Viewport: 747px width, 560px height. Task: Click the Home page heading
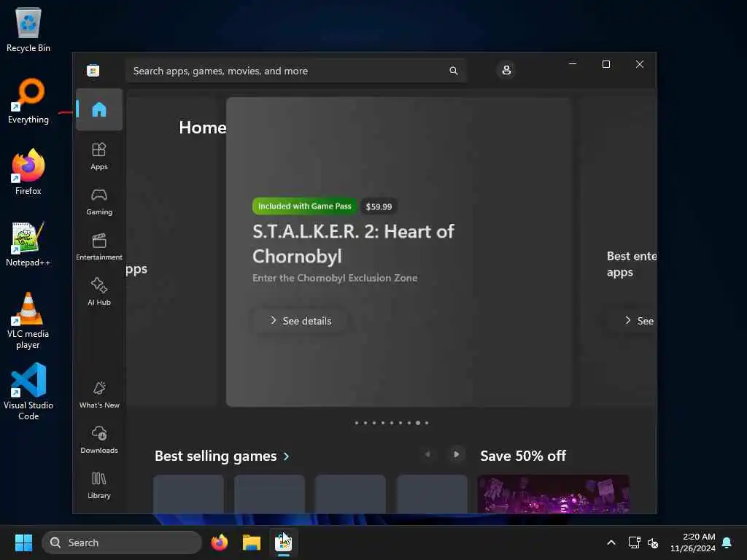203,127
